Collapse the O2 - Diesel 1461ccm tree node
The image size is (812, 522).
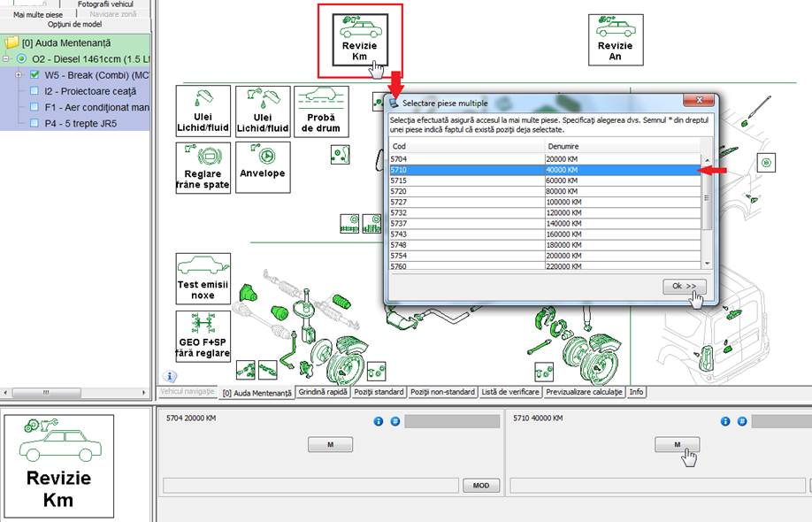(x=6, y=58)
